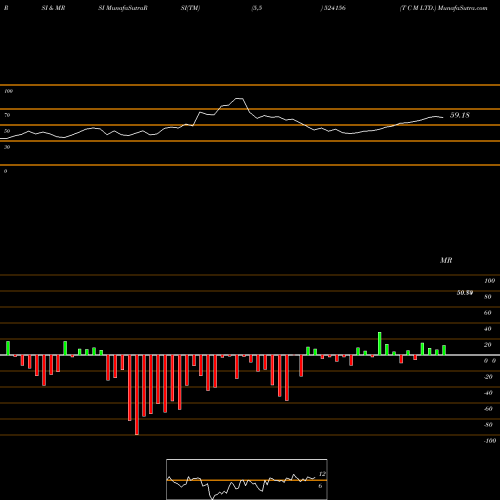Click the RSI axis label 70
The width and height of the screenshot is (500, 500).
click(x=7, y=115)
